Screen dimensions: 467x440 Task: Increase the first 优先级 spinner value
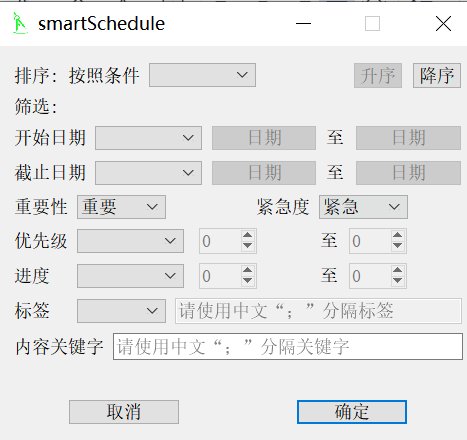247,235
